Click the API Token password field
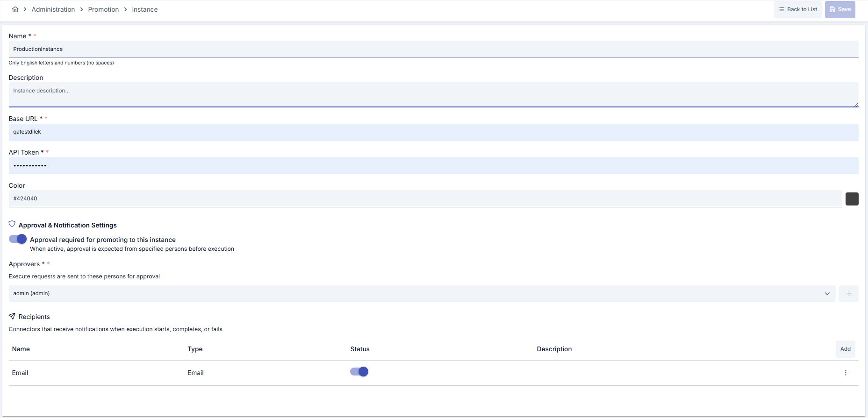The image size is (868, 418). pos(433,165)
